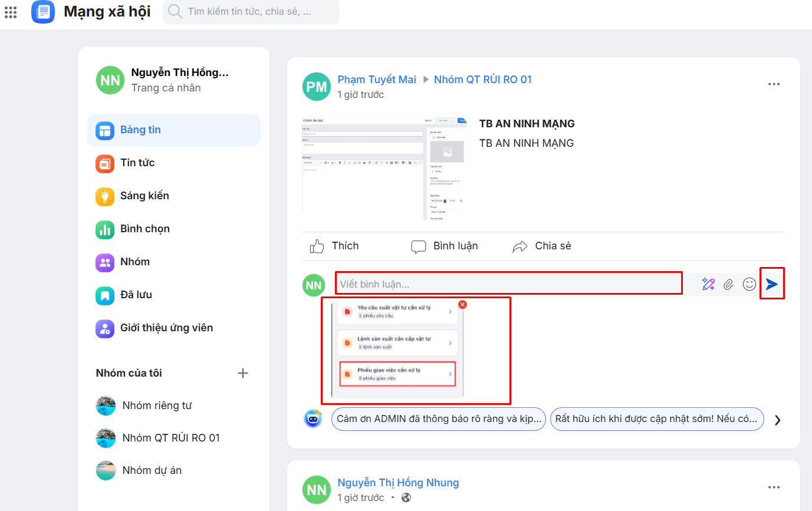Open Phạm Tuyết Mai's profile link

click(377, 80)
